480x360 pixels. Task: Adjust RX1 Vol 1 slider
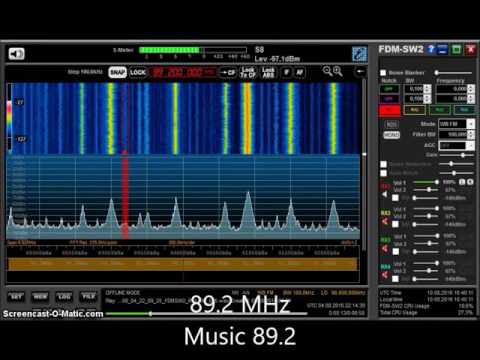426,182
